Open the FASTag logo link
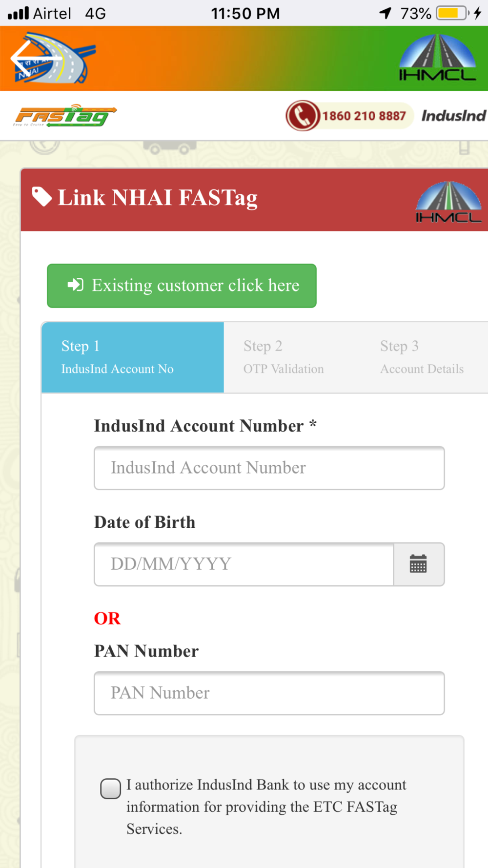This screenshot has width=488, height=868. [x=65, y=116]
